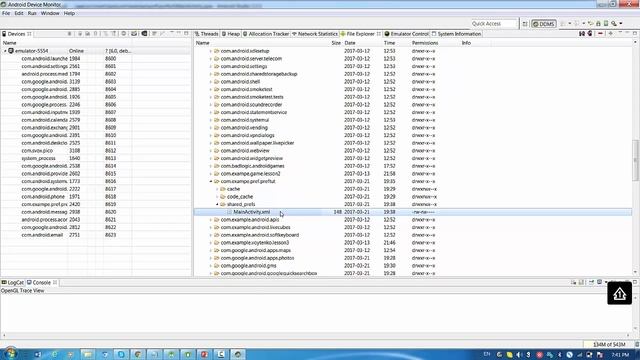Open the Help menu
Screen dimensions: 640x360
[69, 13]
